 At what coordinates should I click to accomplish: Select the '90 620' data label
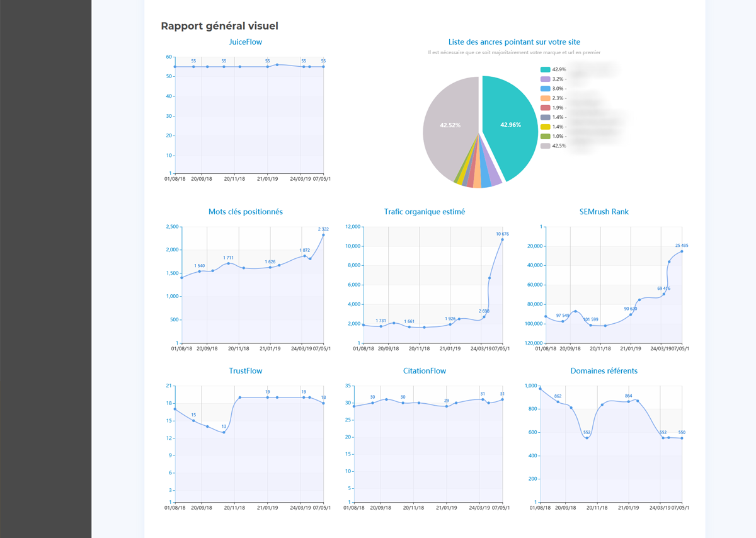tap(631, 309)
